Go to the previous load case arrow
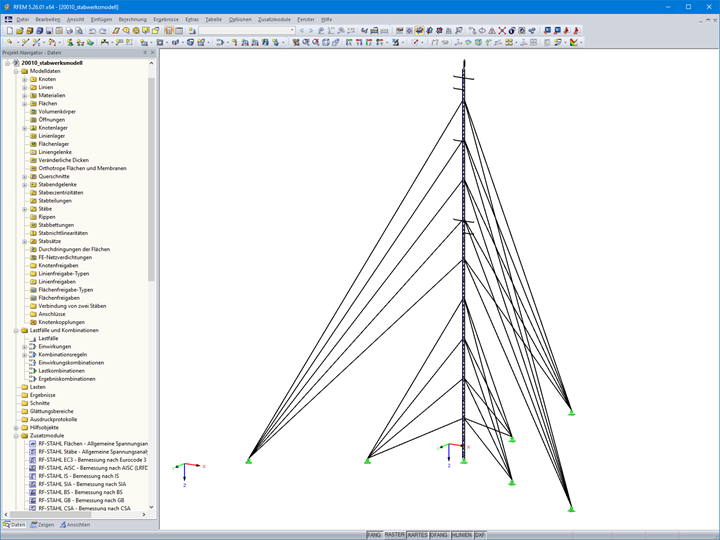 click(x=302, y=31)
